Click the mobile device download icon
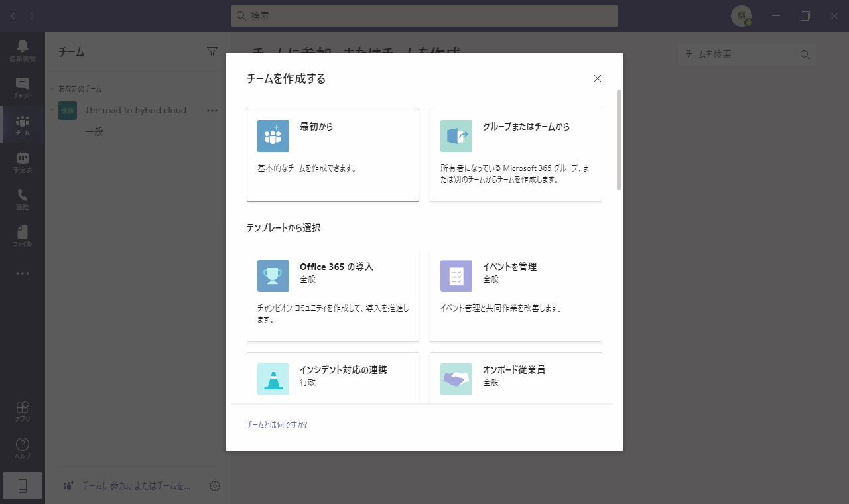 tap(23, 486)
